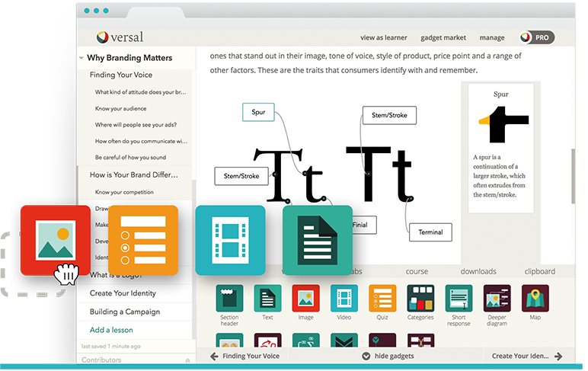Open the PRO account badge

tap(537, 37)
